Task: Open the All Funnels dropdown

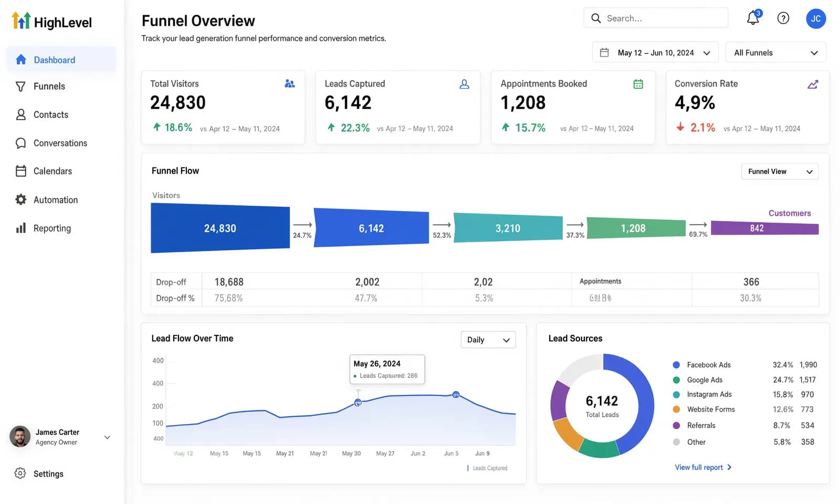Action: coord(775,52)
